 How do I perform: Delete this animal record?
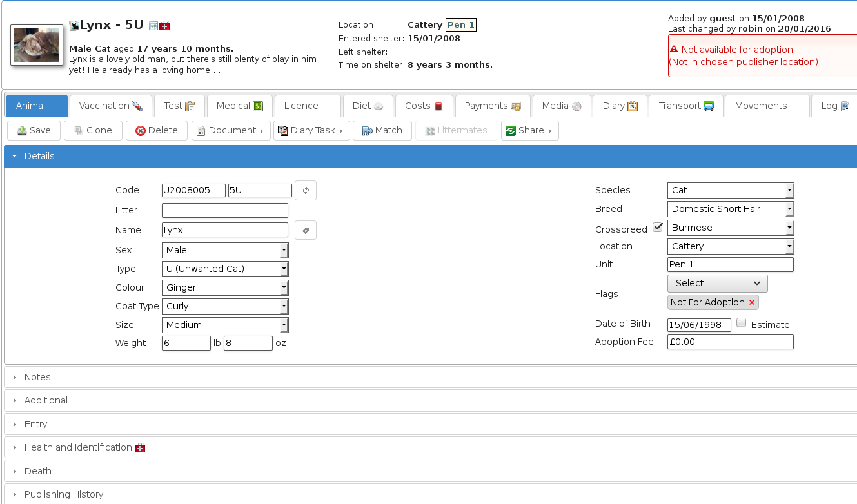156,130
